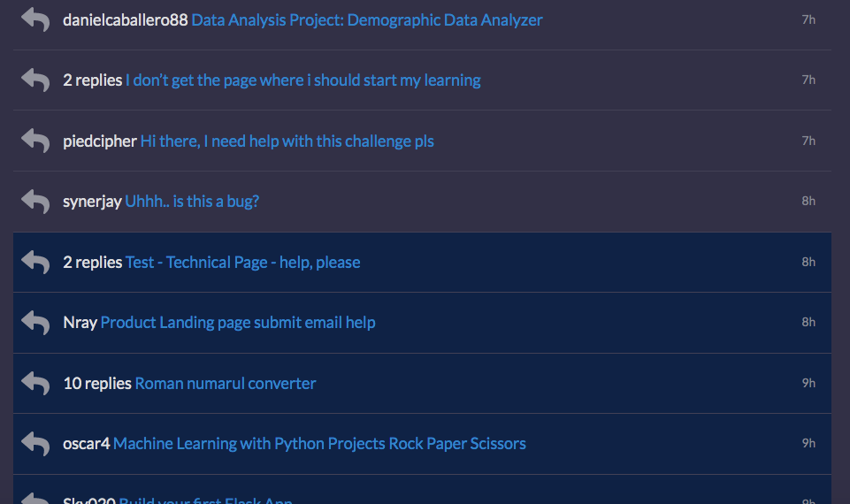
Task: Click reply icon beside Roman numarul converter
Action: [35, 384]
